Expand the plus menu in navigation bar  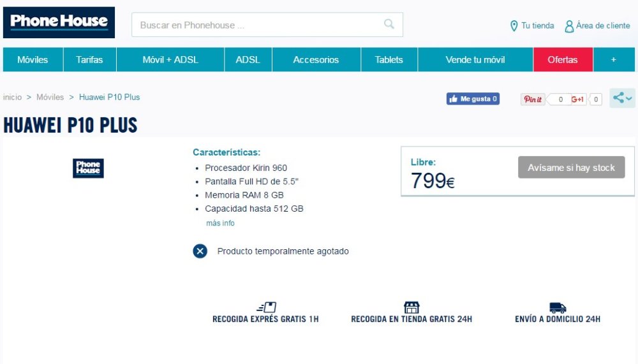[614, 60]
